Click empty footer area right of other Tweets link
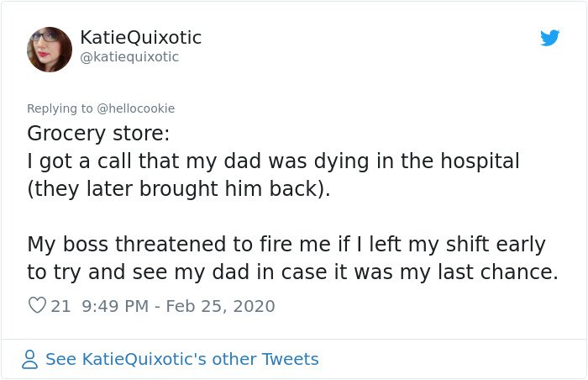Viewport: 588px width, 380px height. 450,359
